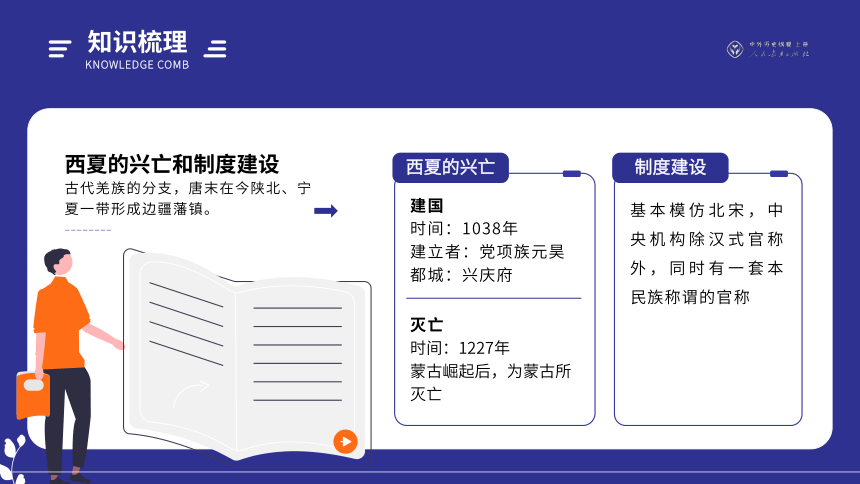Screen dimensions: 860x484
Task: Click the left three-line icon beside 知识梳理
Action: pos(59,49)
